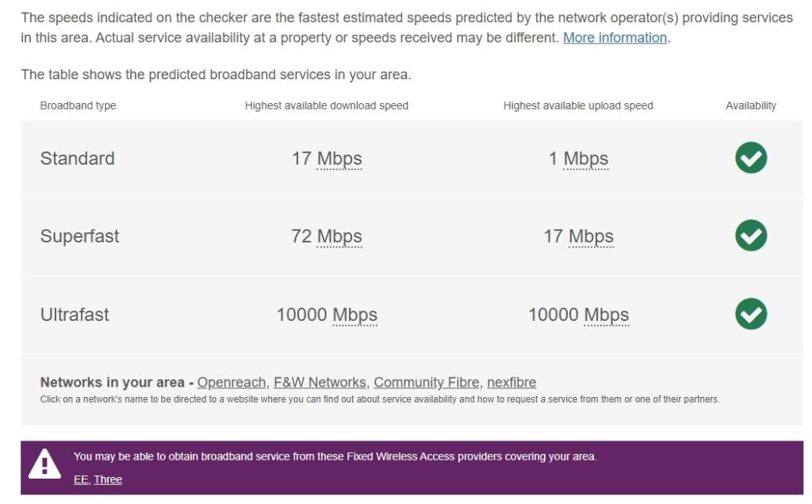This screenshot has height=504, width=812.
Task: Click the warning triangle icon
Action: (x=44, y=466)
